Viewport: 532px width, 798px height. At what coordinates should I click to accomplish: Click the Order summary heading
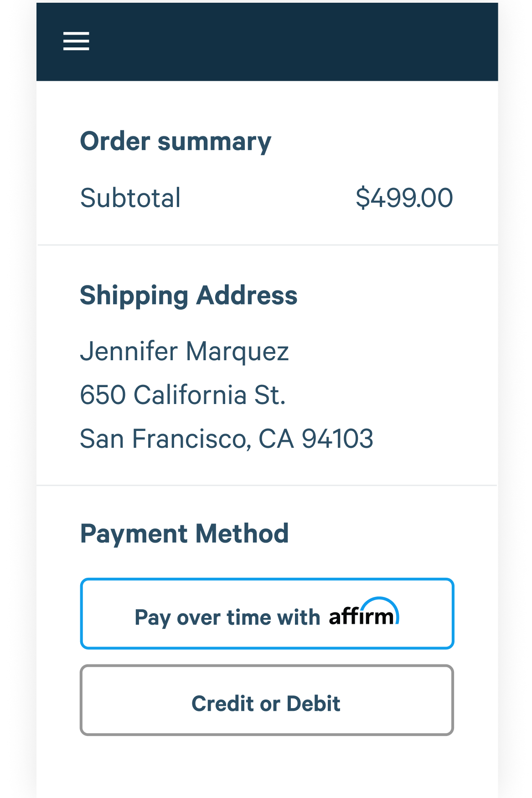coord(176,141)
